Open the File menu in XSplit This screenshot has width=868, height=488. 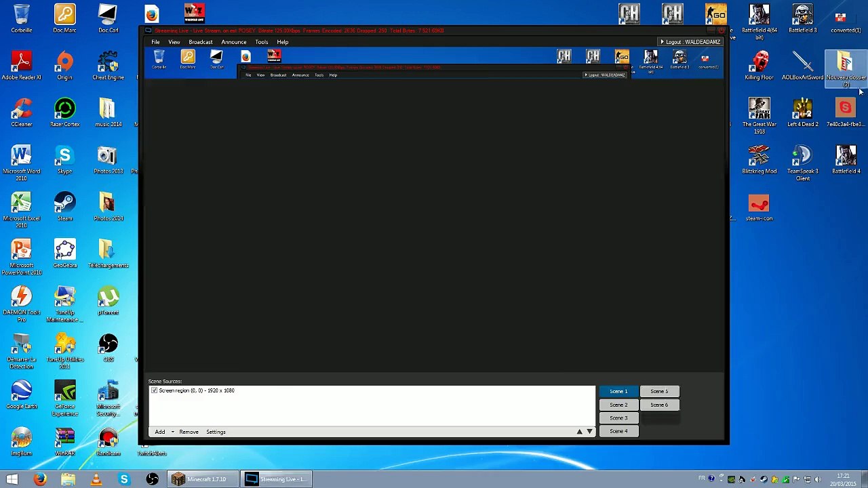pos(155,42)
